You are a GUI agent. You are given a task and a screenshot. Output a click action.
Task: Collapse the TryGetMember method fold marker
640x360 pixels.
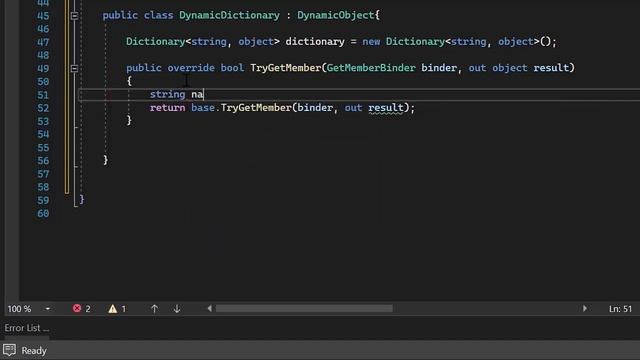(x=74, y=68)
